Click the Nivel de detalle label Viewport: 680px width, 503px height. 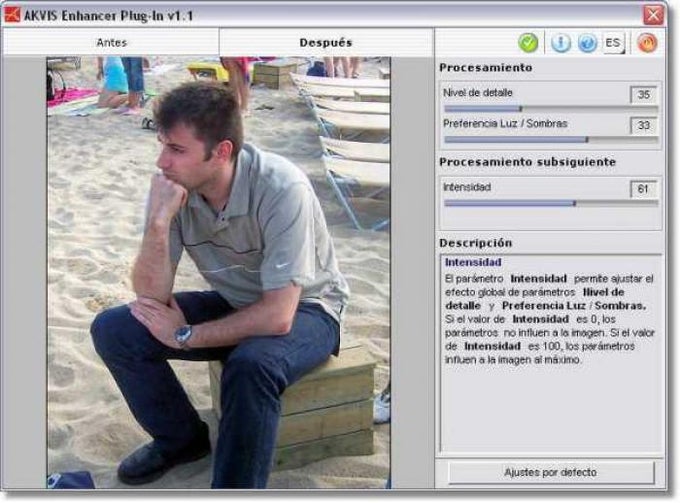coord(477,93)
